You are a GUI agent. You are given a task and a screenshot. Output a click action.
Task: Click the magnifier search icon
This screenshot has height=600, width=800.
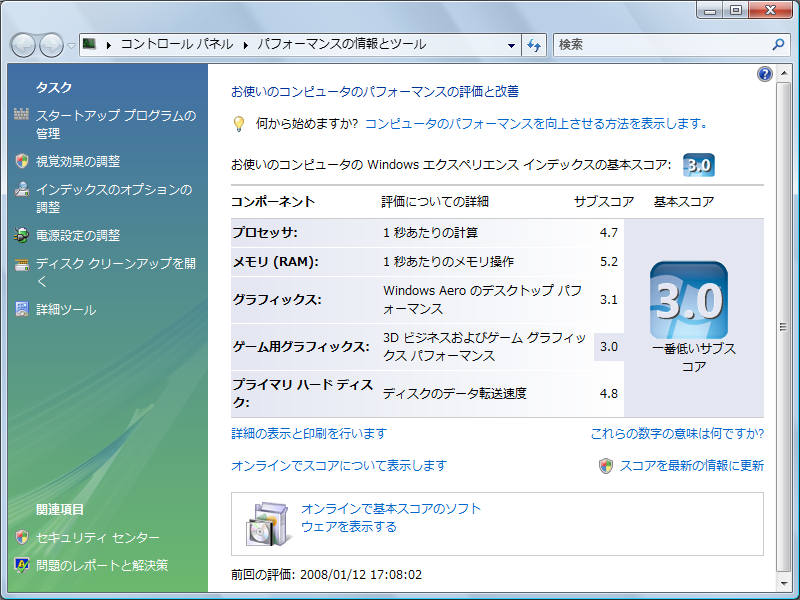coord(778,45)
